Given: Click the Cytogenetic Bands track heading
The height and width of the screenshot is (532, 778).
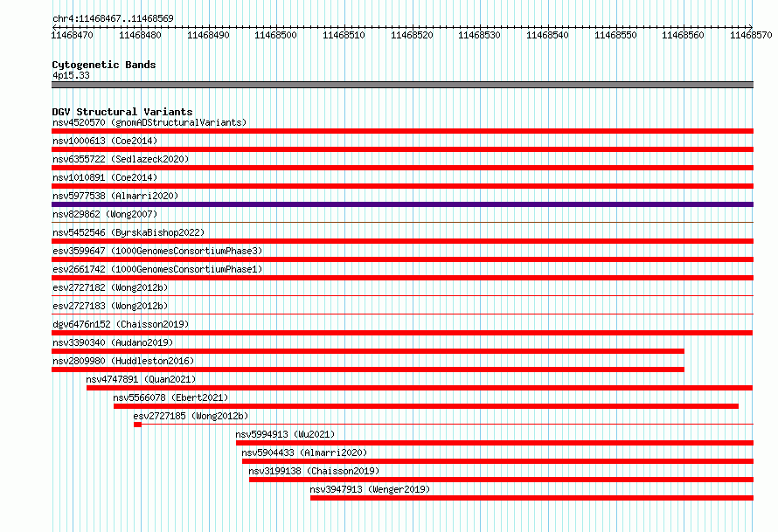Looking at the screenshot, I should (104, 65).
